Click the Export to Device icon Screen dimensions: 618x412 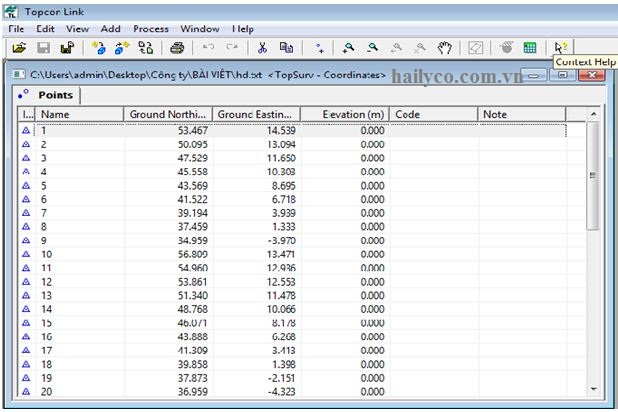pos(122,48)
